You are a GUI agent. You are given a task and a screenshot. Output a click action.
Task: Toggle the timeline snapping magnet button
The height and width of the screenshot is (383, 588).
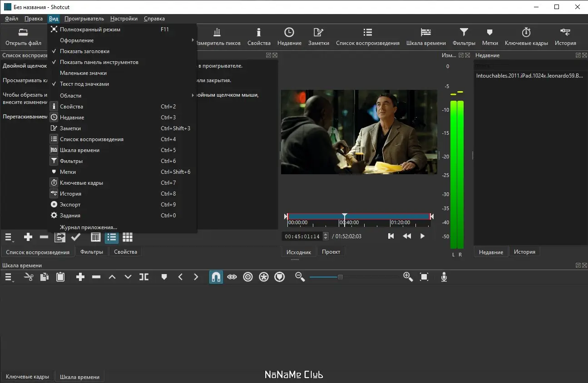[216, 277]
